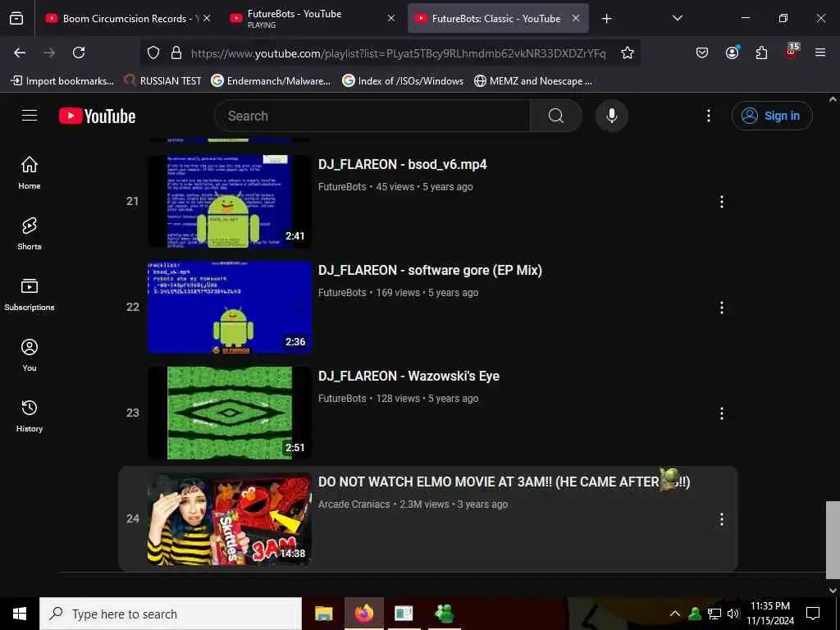The image size is (840, 630).
Task: Open action menu for Wazowski's Eye video
Action: (722, 413)
